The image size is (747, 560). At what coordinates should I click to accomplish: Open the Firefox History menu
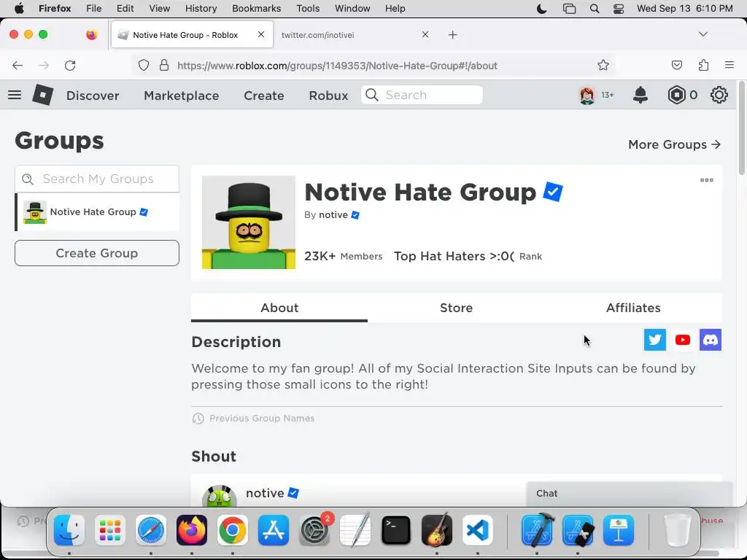pos(201,8)
